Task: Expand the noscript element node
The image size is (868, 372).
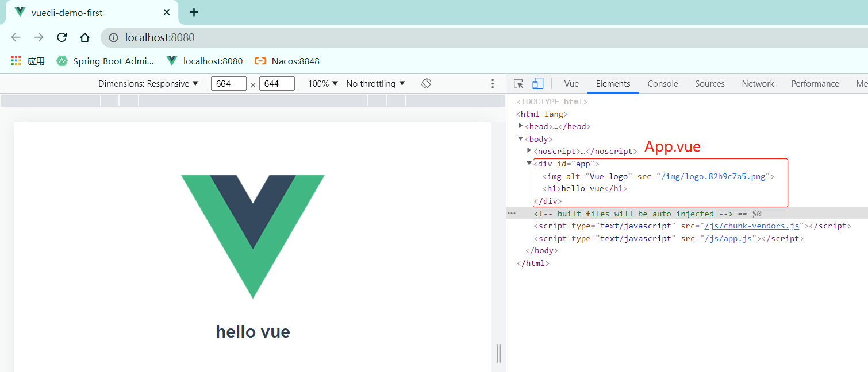Action: click(529, 151)
